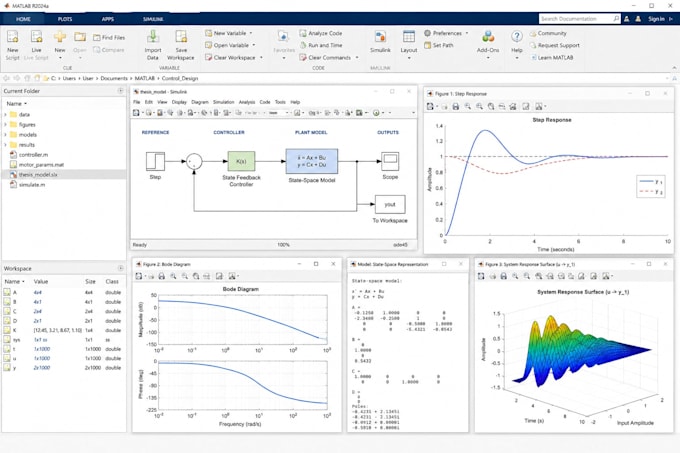
Task: Click the y1 legend entry in Figure 1
Action: pyautogui.click(x=651, y=182)
